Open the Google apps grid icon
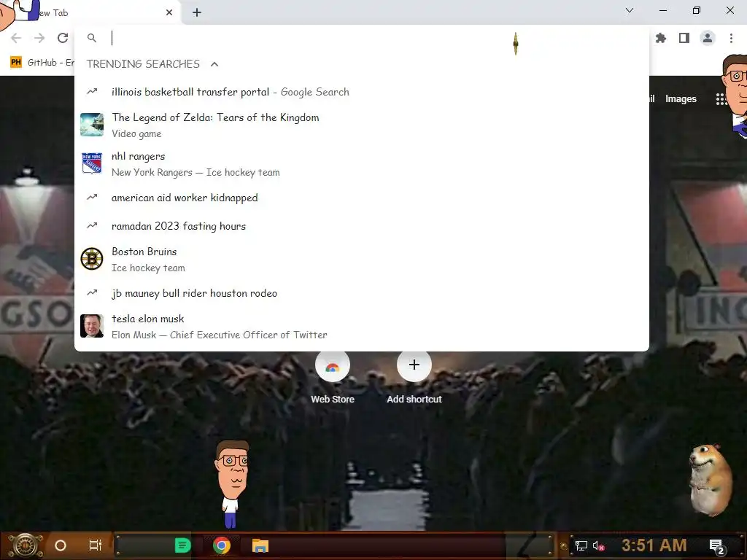 click(x=721, y=99)
